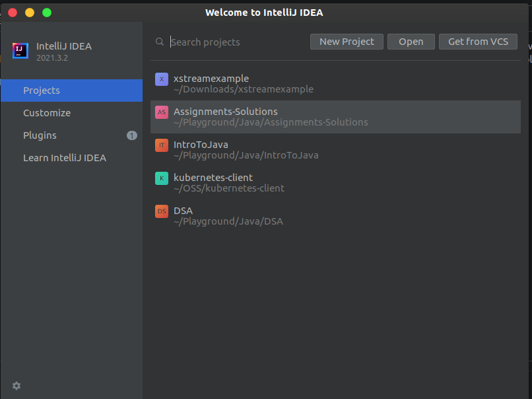Click the IntelliJ IDEA logo icon
The height and width of the screenshot is (399, 532).
coord(20,51)
